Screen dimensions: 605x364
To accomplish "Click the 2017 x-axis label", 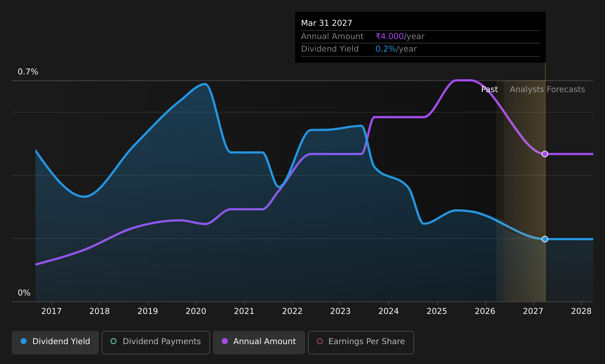I will click(x=52, y=311).
